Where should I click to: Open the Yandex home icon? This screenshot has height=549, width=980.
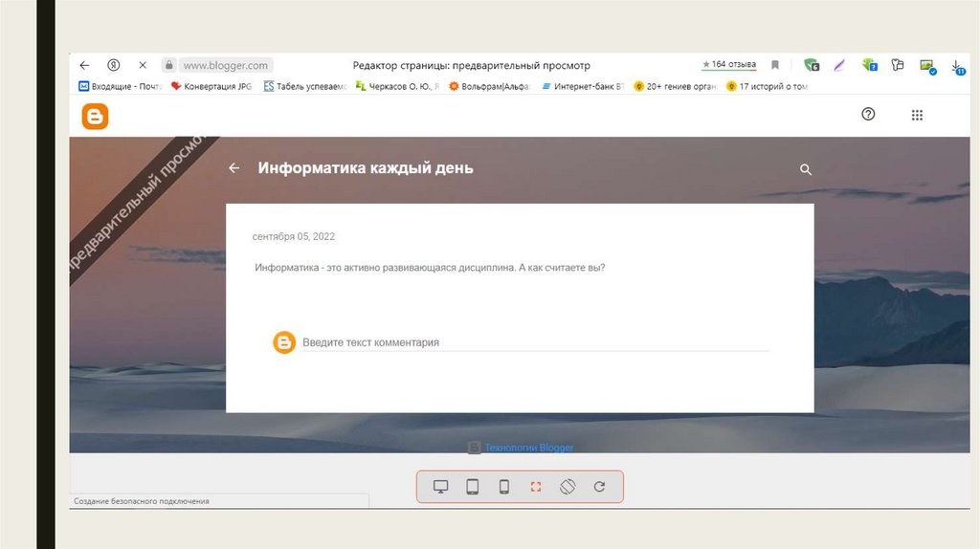(x=113, y=65)
